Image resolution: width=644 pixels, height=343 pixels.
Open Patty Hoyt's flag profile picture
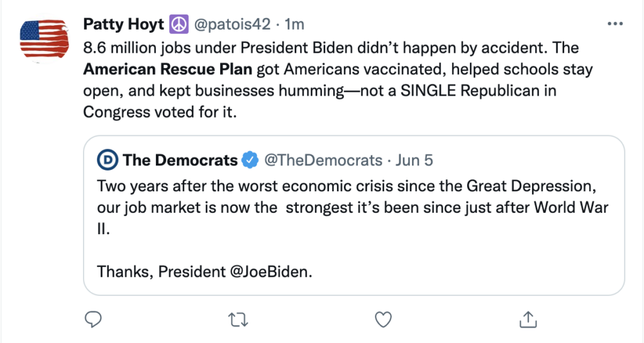44,39
